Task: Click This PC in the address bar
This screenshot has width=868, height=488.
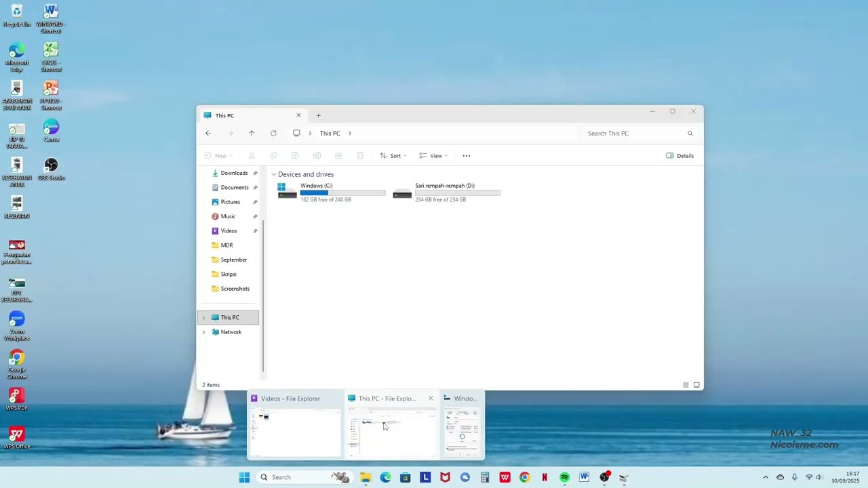Action: tap(330, 134)
